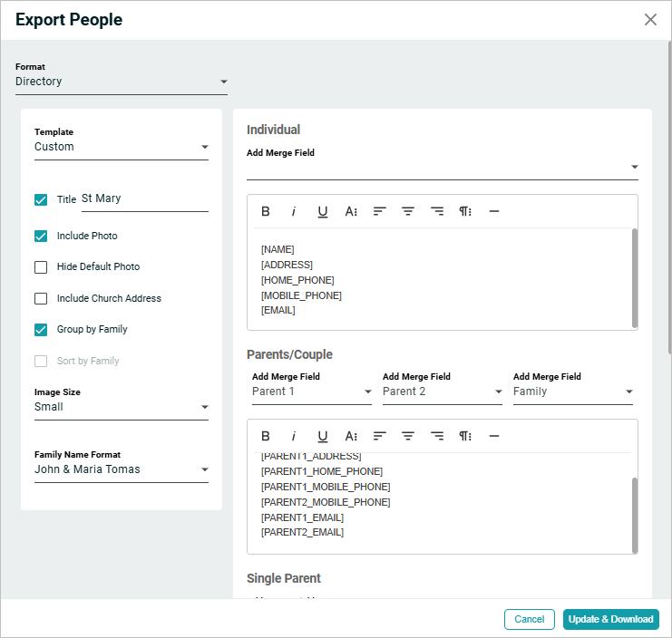The height and width of the screenshot is (638, 672).
Task: Check the Sort by Family box
Action: (x=41, y=361)
